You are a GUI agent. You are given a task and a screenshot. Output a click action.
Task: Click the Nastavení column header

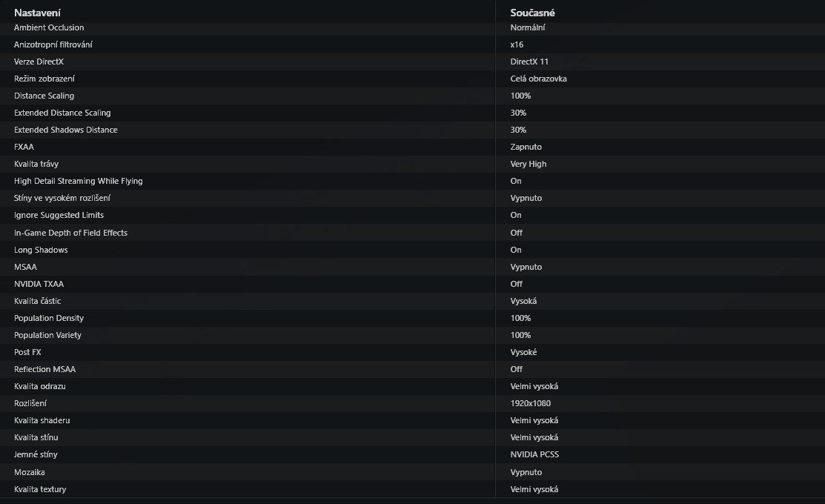pyautogui.click(x=37, y=13)
